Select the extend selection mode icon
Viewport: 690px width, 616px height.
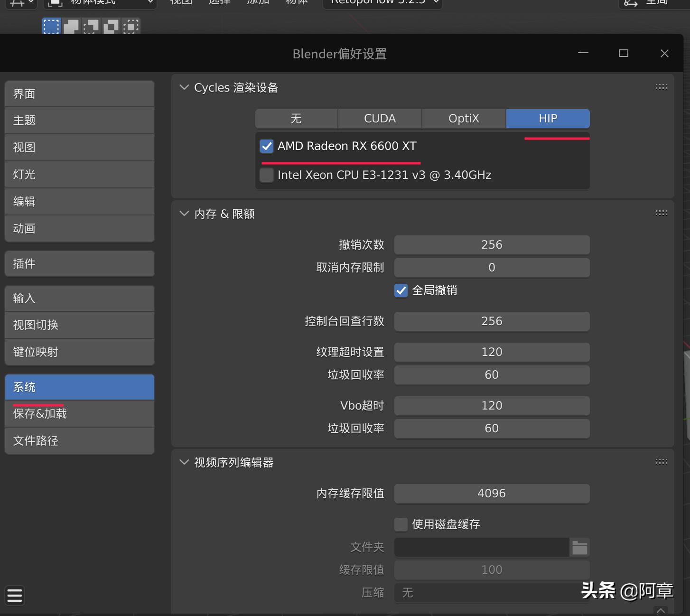70,26
